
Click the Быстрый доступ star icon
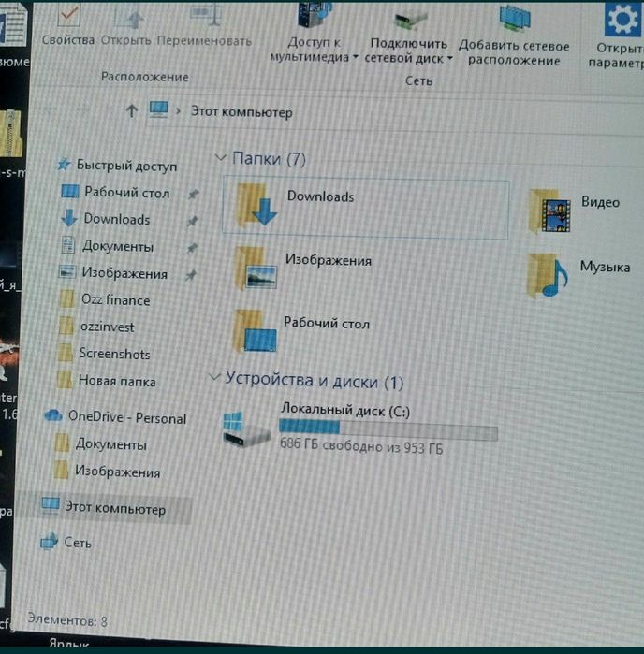coord(64,164)
